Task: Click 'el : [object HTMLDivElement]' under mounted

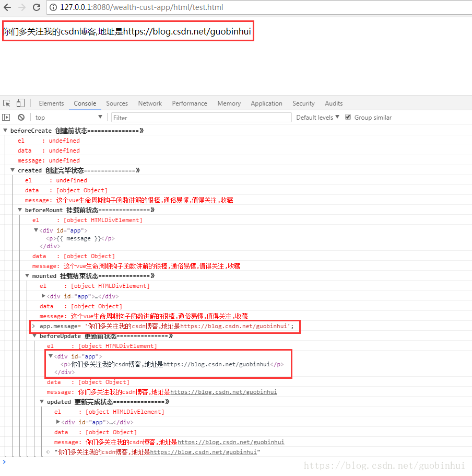Action: point(95,286)
